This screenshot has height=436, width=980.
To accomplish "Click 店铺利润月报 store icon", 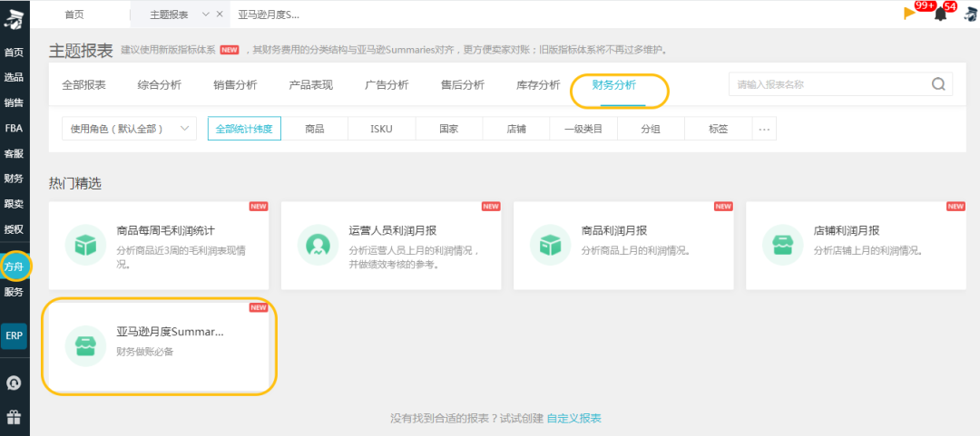I will click(782, 245).
